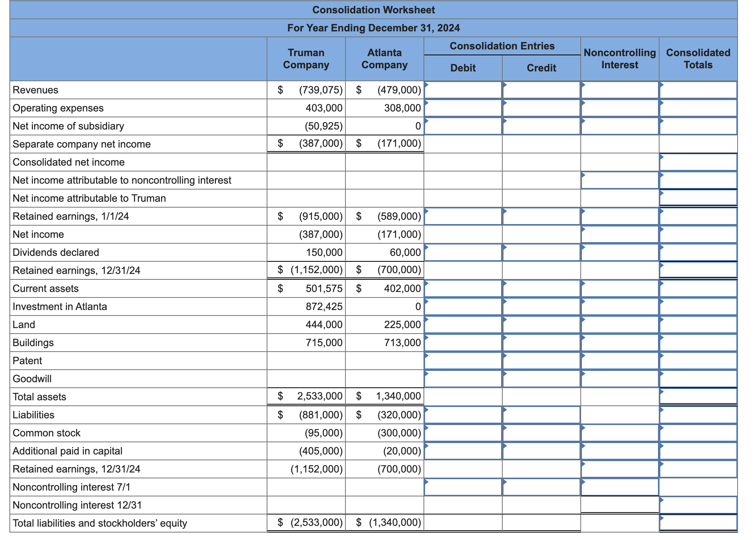Viewport: 756px width, 540px height.
Task: Select Consolidated net income totals cell
Action: point(698,162)
